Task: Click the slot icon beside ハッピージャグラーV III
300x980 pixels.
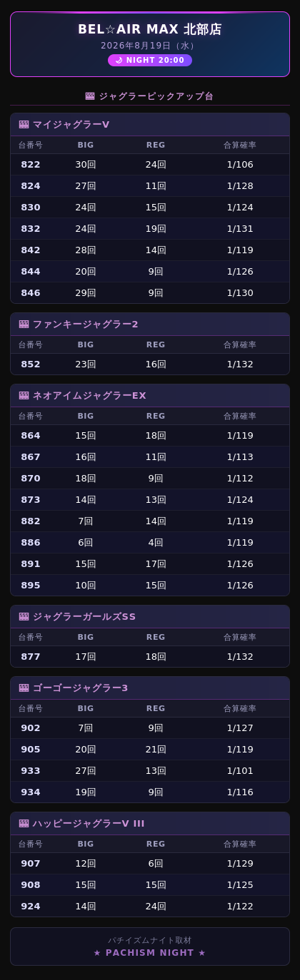Action: pos(24,823)
